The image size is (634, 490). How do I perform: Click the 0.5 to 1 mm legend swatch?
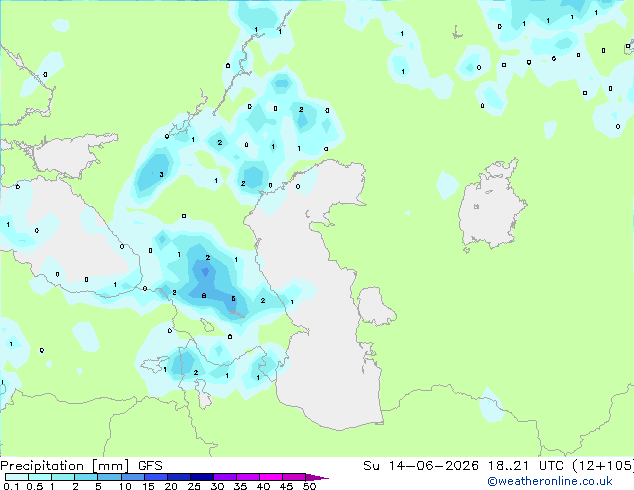pos(40,477)
